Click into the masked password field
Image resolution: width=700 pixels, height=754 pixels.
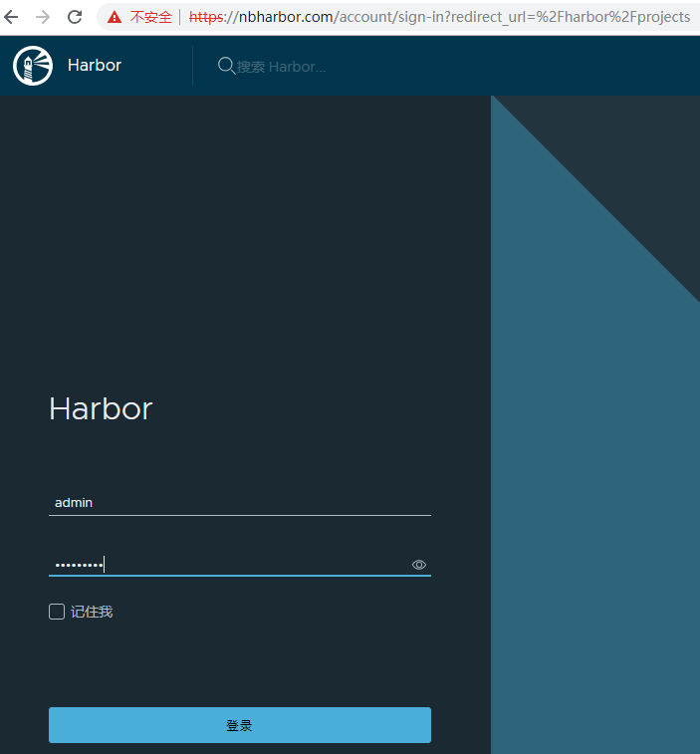229,565
